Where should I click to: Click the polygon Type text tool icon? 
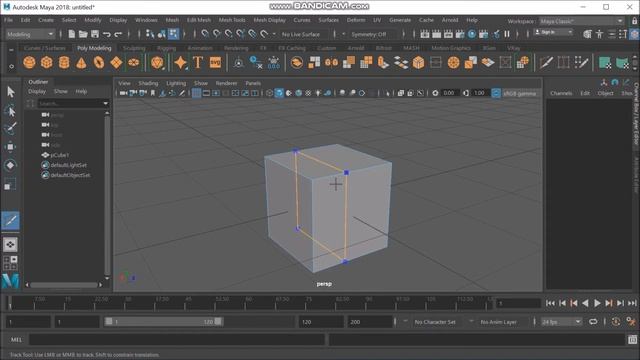[198, 62]
